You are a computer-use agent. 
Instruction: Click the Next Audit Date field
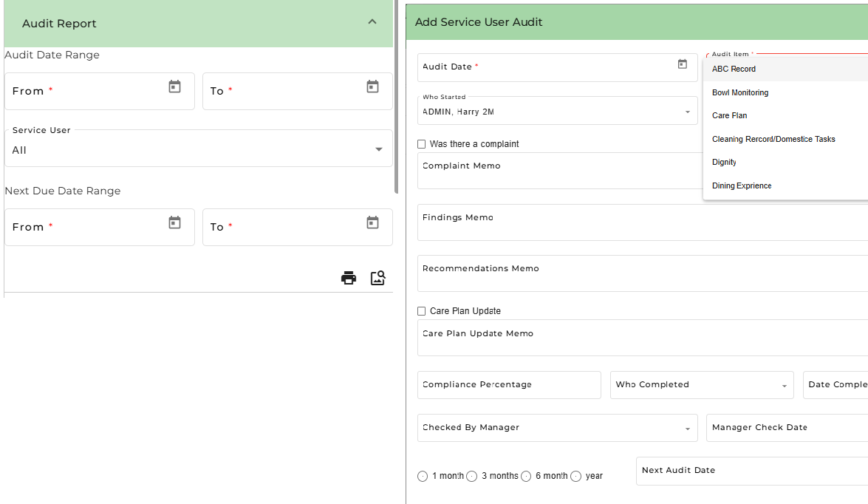752,471
